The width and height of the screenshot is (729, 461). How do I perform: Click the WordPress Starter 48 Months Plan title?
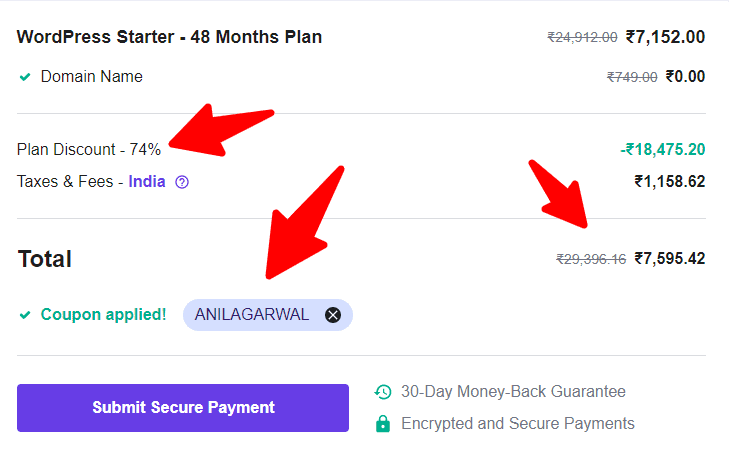coord(169,37)
